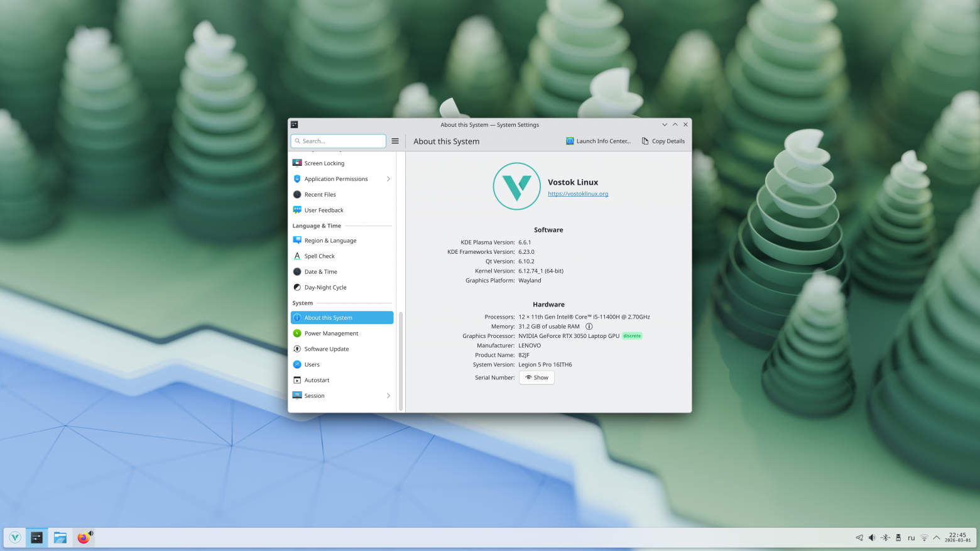Click the volume tray icon

click(x=872, y=538)
